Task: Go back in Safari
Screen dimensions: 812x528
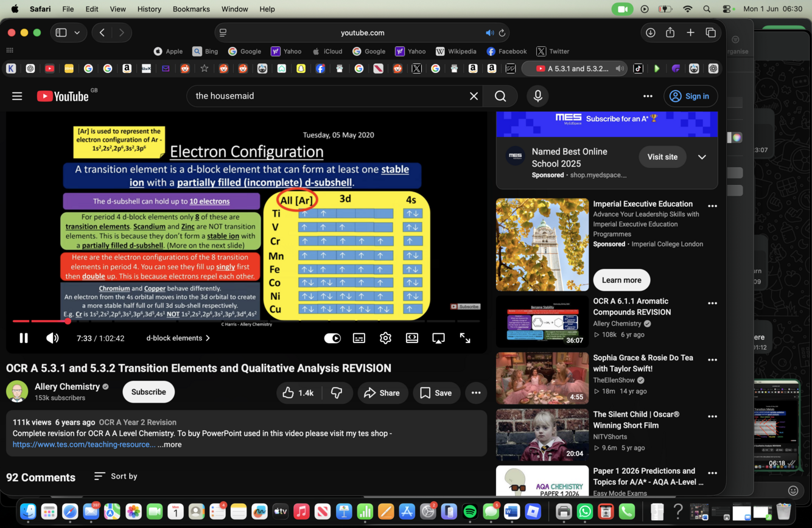Action: pos(102,33)
